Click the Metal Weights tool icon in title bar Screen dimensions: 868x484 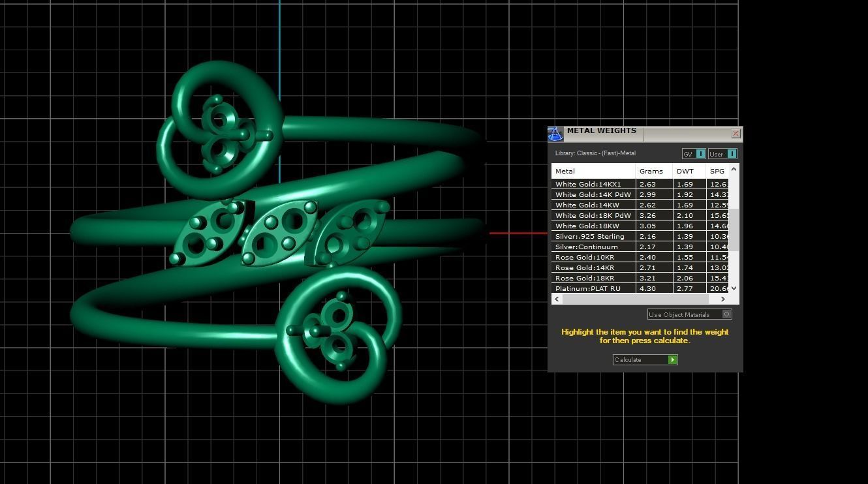pyautogui.click(x=555, y=134)
